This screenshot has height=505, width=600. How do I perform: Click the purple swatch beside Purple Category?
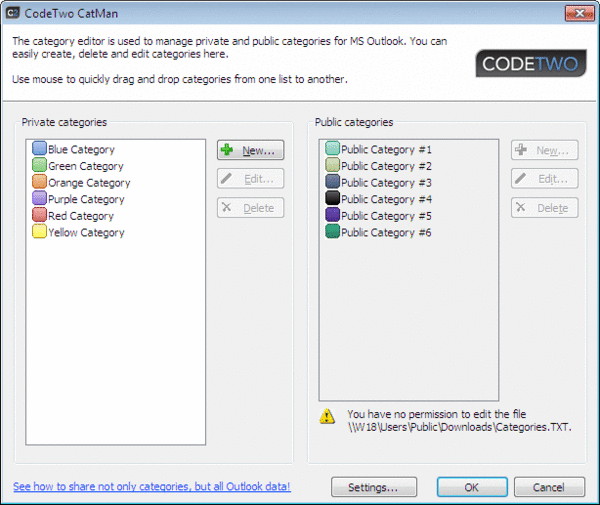coord(39,199)
